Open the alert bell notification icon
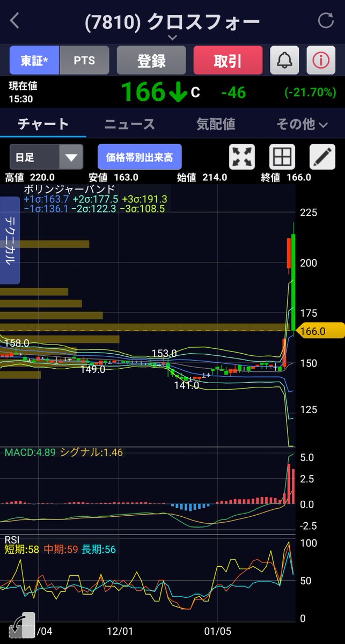This screenshot has height=644, width=345. click(284, 60)
